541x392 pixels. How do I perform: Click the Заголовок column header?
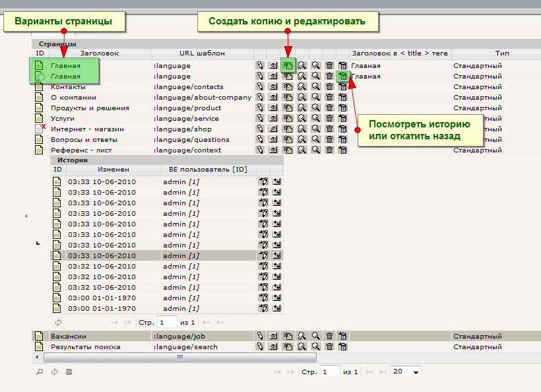[x=100, y=53]
